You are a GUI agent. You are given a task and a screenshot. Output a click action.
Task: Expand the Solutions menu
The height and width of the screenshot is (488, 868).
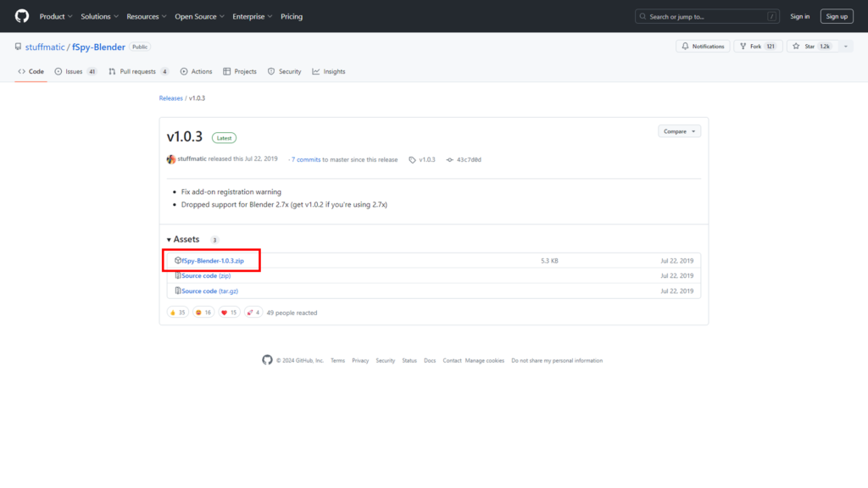(x=99, y=16)
